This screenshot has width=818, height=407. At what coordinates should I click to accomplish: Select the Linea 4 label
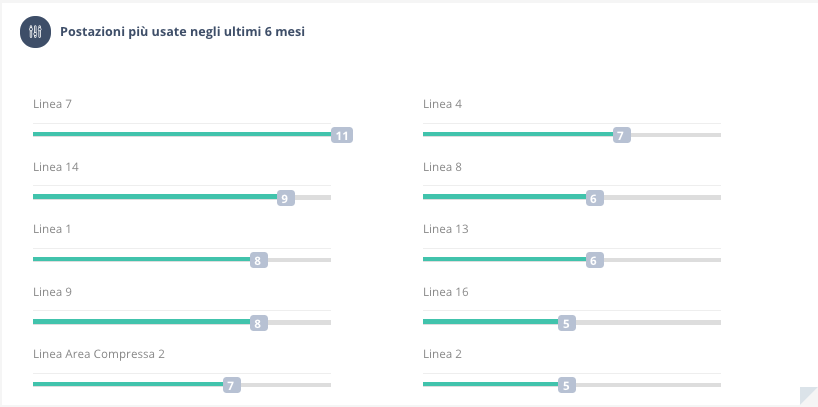click(x=442, y=104)
